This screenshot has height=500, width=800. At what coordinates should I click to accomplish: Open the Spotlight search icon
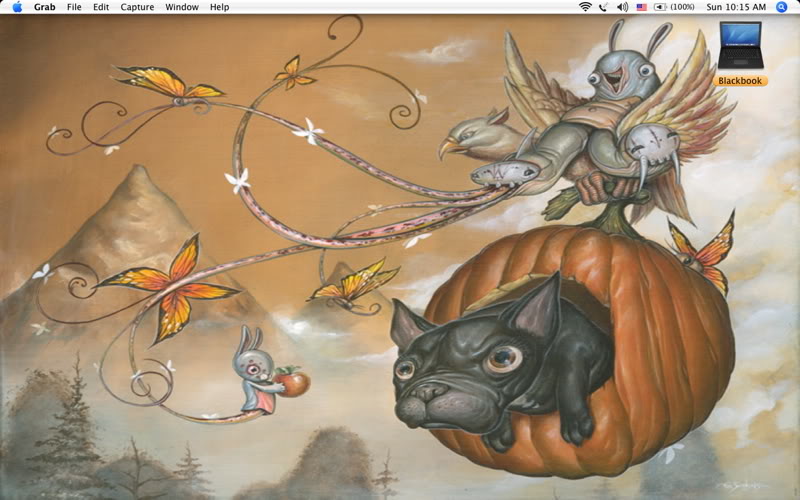[782, 7]
